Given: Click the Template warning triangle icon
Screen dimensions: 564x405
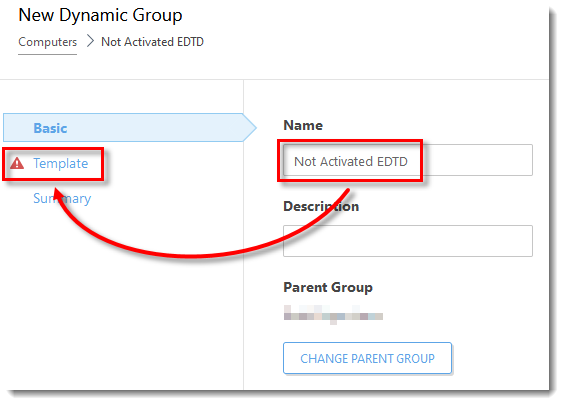Looking at the screenshot, I should 17,163.
